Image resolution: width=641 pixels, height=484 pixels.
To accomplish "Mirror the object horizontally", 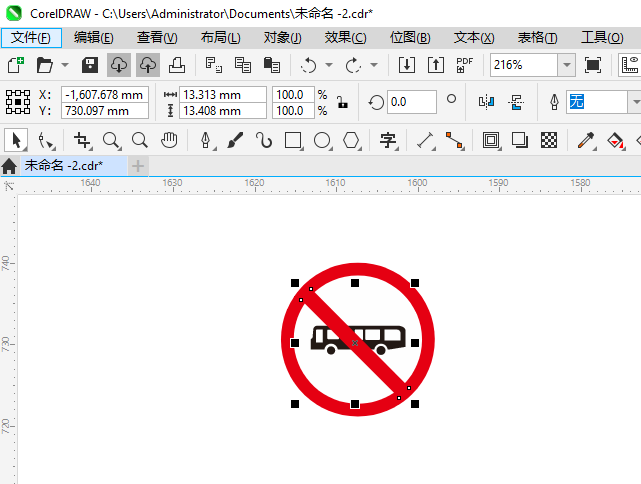I will [486, 102].
